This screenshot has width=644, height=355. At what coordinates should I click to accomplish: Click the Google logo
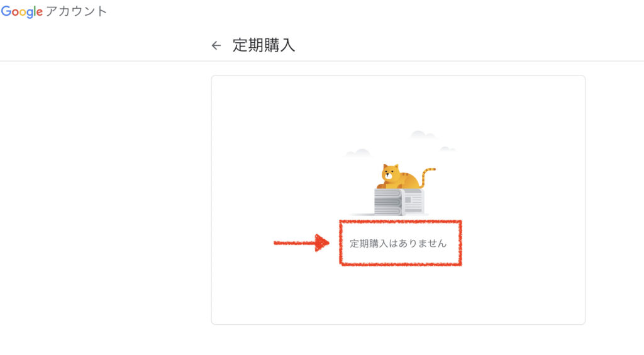click(x=22, y=11)
